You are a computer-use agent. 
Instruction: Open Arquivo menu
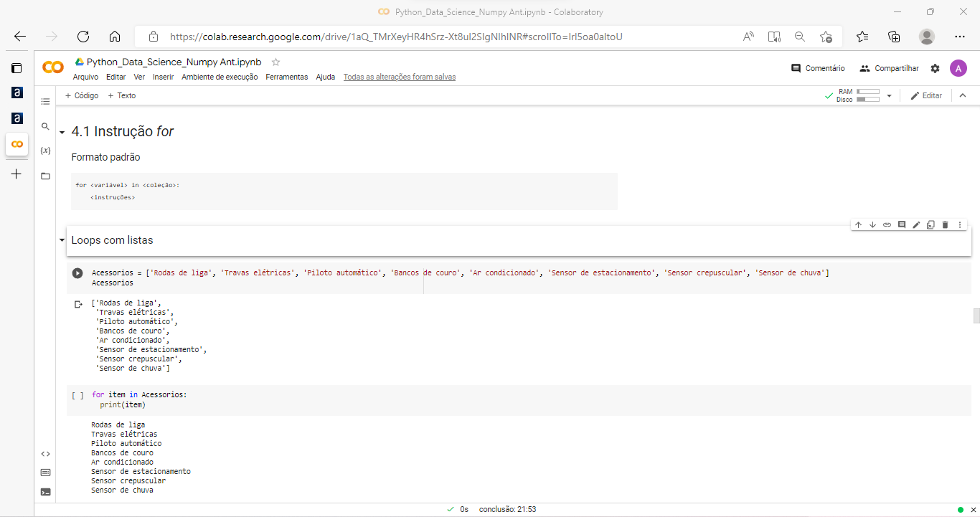(86, 77)
